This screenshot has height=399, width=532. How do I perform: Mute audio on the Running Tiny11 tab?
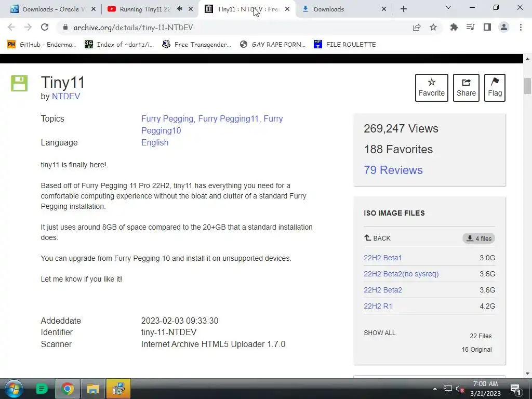coord(179,9)
